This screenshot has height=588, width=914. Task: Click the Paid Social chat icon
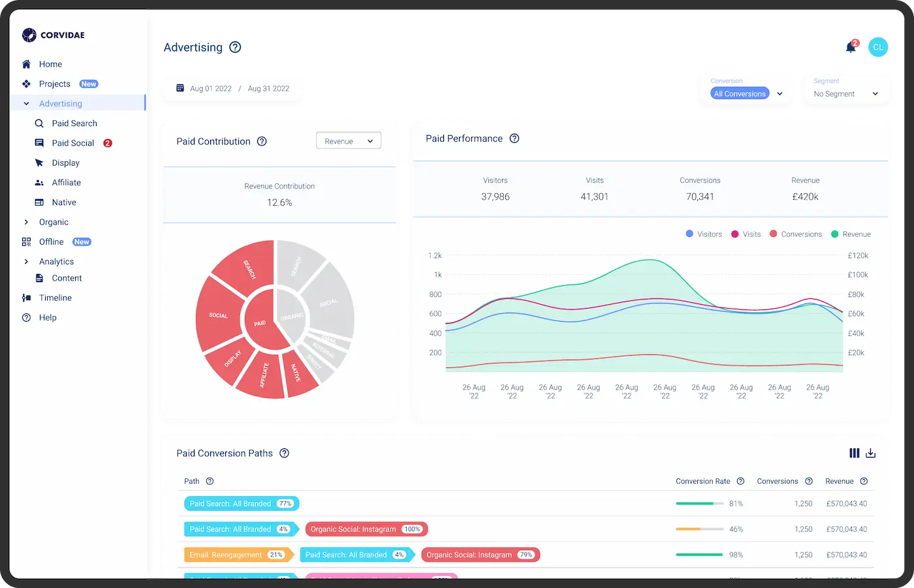[39, 143]
